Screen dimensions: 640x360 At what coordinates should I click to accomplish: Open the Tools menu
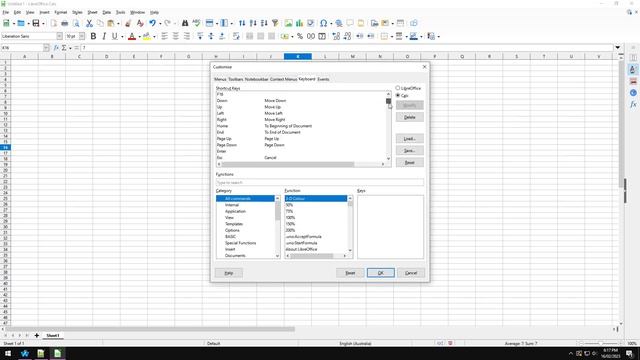(120, 12)
